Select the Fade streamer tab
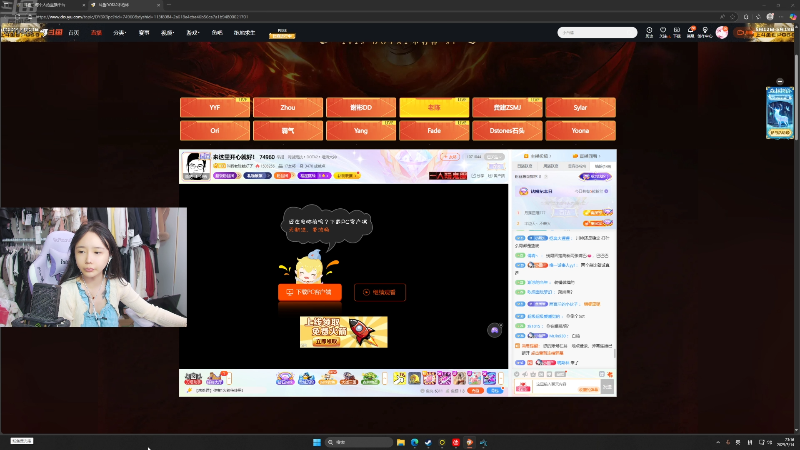This screenshot has width=800, height=450. (434, 131)
